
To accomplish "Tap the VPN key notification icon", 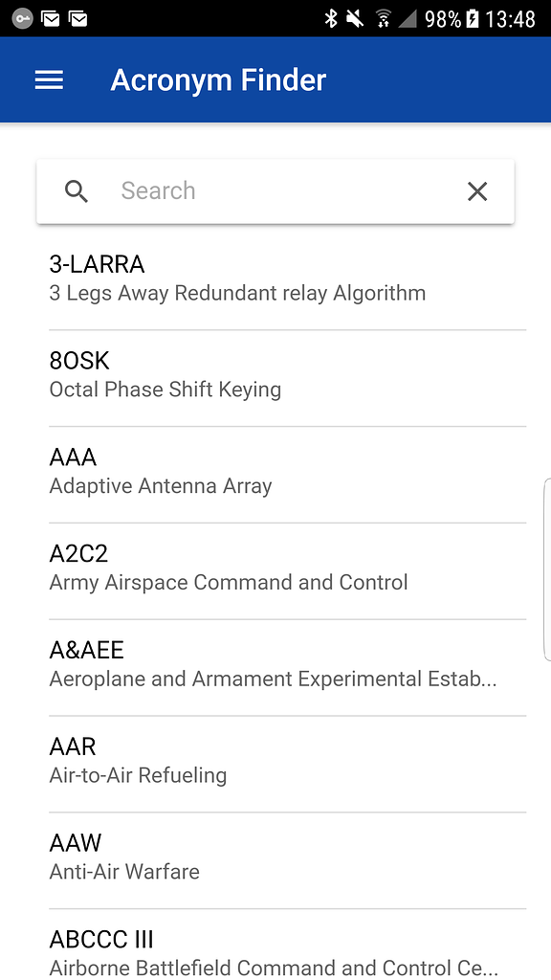I will [x=23, y=19].
